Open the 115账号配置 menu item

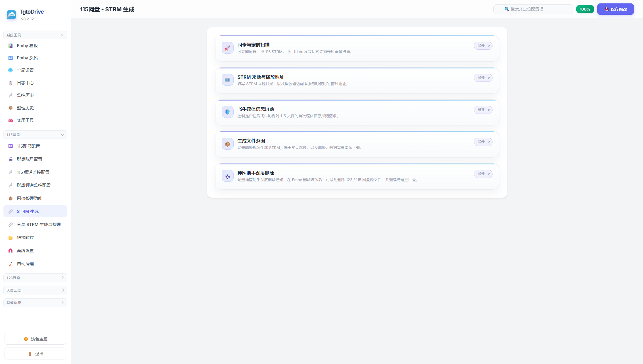(x=35, y=146)
